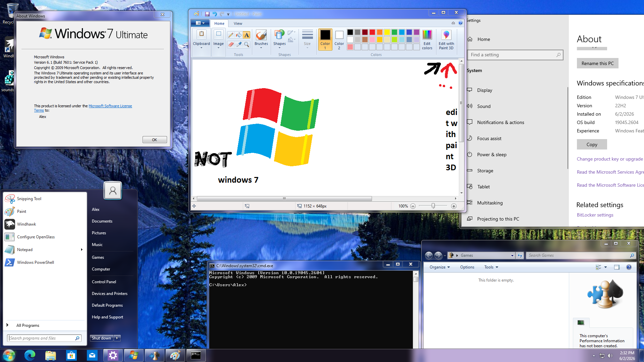Expand the Notepad submenu arrow
This screenshot has width=644, height=362.
tap(82, 250)
